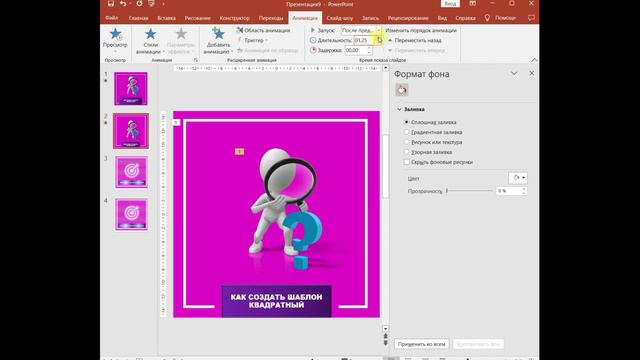
Task: Click the Длительность duration field
Action: (363, 40)
